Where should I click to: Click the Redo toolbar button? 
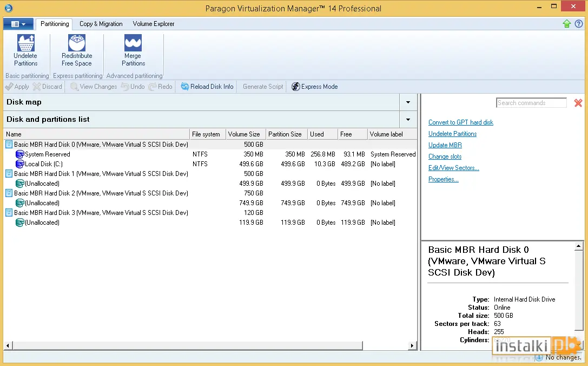[x=161, y=87]
